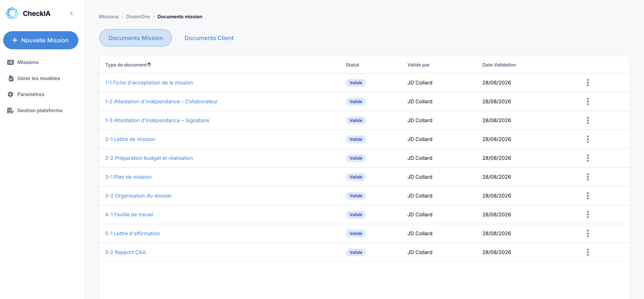
Task: Sort by Type de document column
Action: (x=128, y=65)
